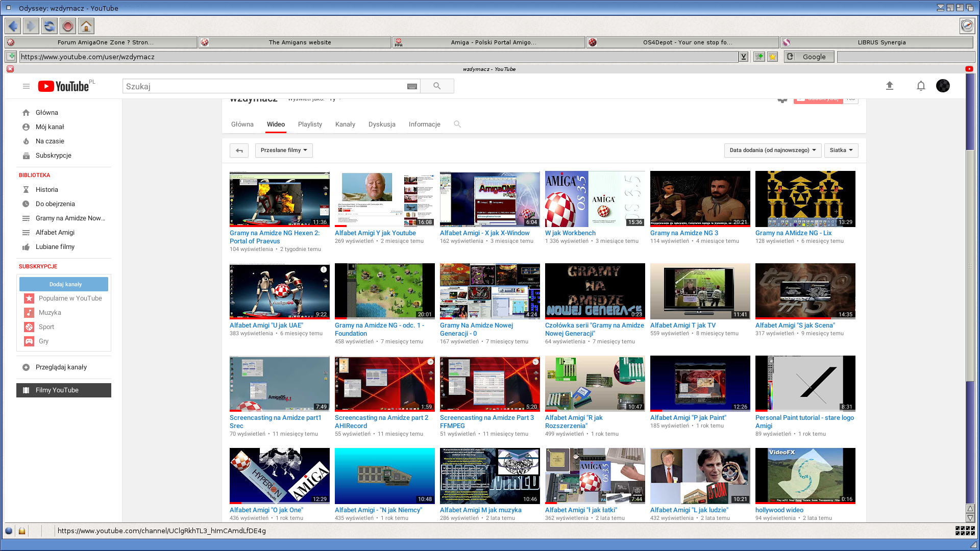Click in the Szukaj search field

coord(264,86)
